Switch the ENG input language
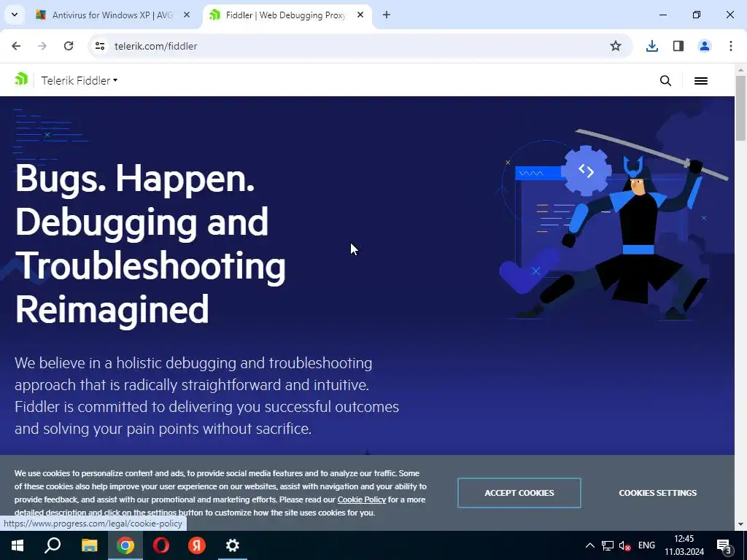This screenshot has width=747, height=560. pyautogui.click(x=646, y=545)
